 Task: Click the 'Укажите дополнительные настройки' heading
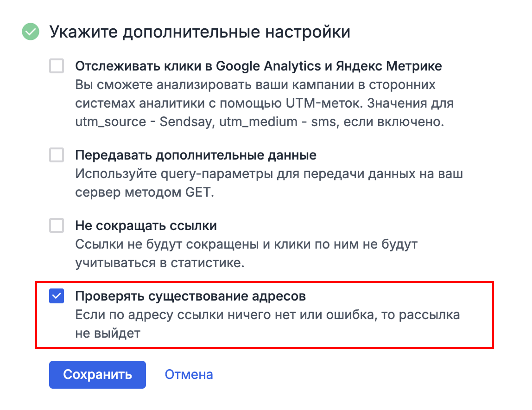pos(200,32)
